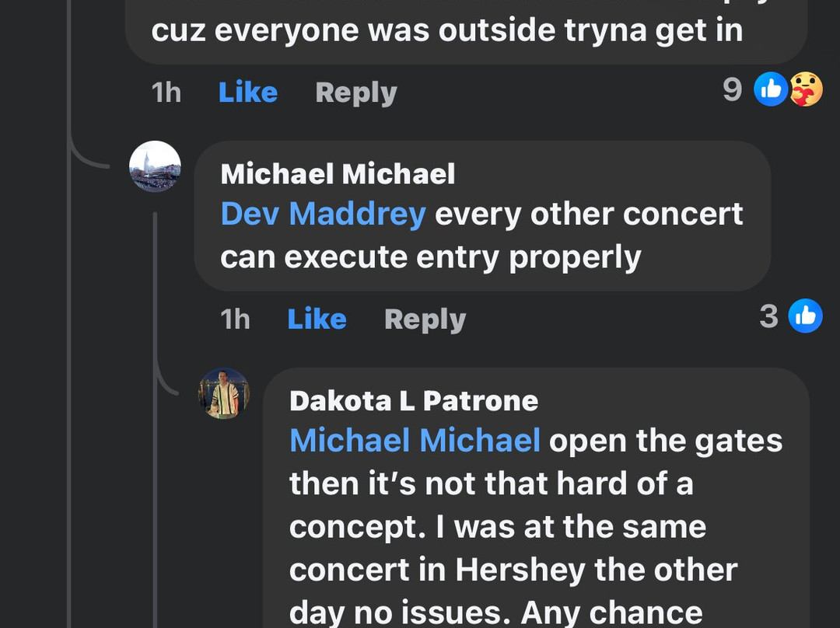Click the 1h timestamp under the top comment
Viewport: 840px width, 628px height.
coord(166,92)
